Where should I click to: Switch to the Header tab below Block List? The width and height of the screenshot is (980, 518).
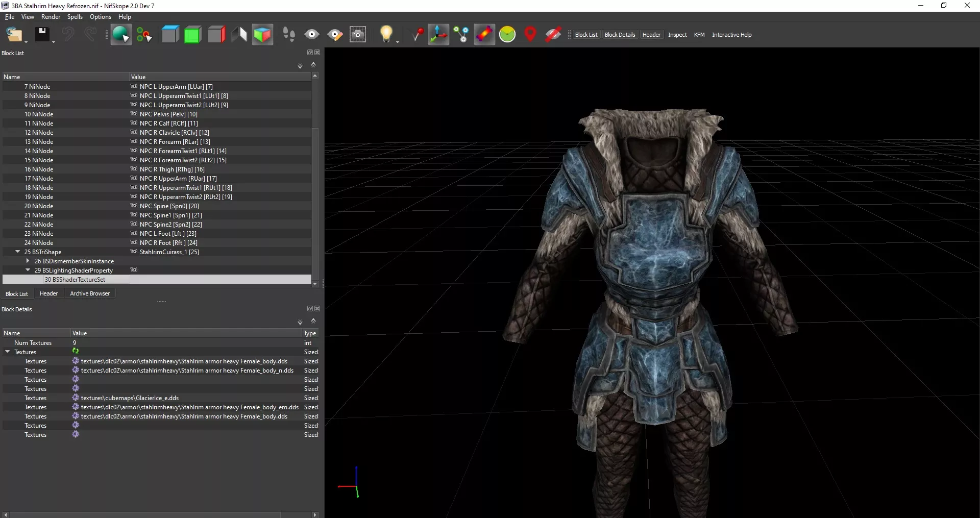tap(48, 293)
